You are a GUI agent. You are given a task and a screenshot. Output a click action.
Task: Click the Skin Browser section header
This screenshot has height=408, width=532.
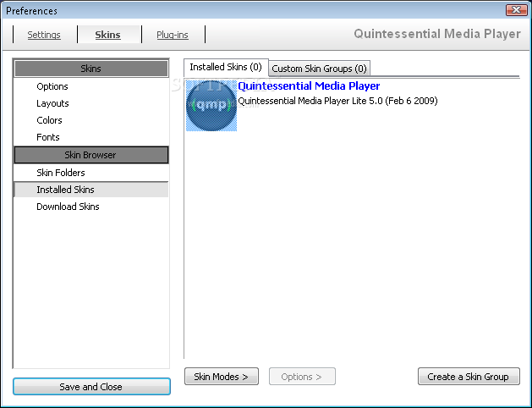coord(91,155)
